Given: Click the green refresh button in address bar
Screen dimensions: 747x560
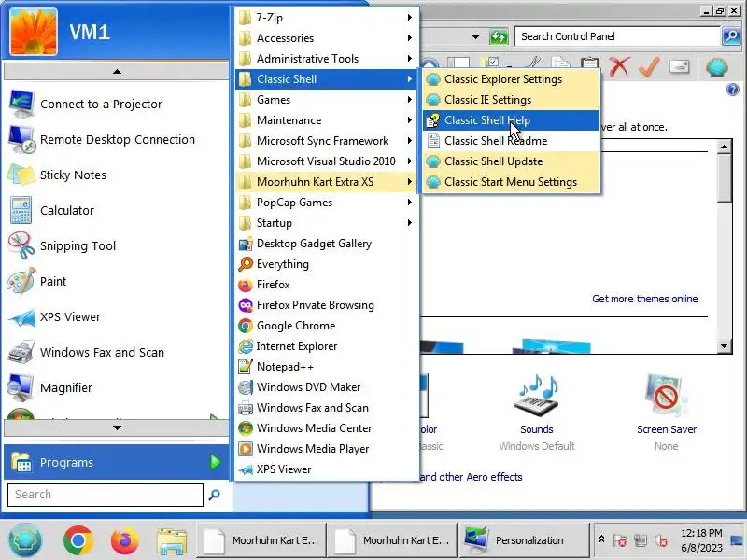Looking at the screenshot, I should tap(499, 36).
